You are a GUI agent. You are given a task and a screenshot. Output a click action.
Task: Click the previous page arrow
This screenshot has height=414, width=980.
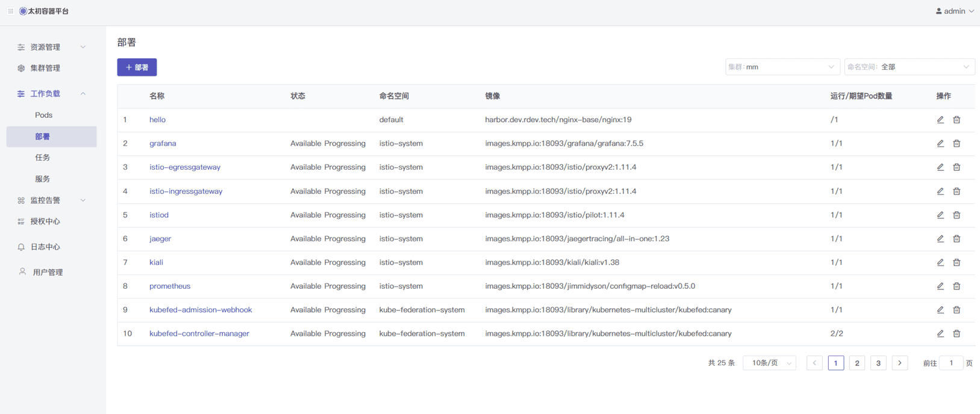point(814,363)
